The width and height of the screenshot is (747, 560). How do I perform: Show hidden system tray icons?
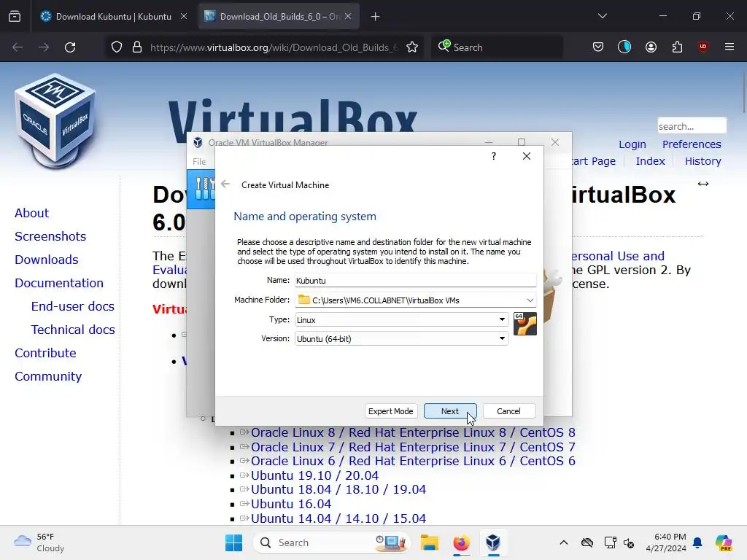tap(564, 542)
